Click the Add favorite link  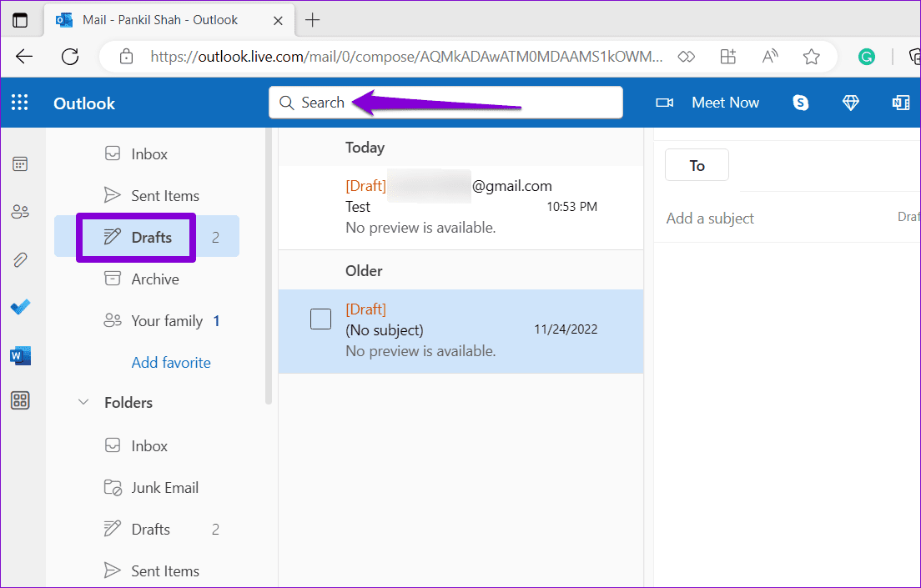pos(171,363)
